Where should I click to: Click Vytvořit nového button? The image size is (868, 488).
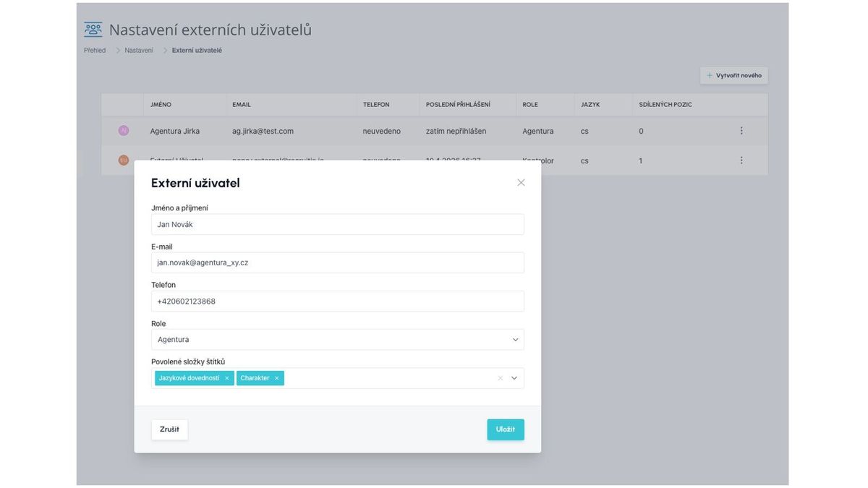[733, 75]
